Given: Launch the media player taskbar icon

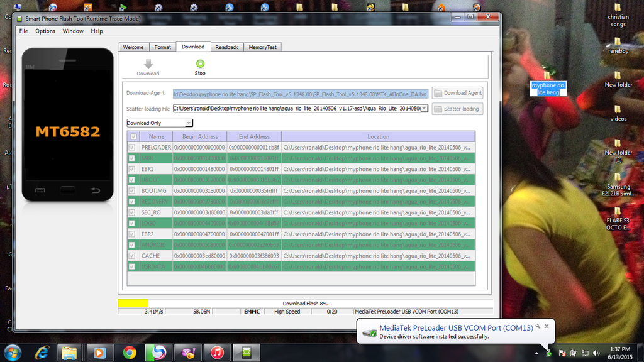Looking at the screenshot, I should 99,353.
